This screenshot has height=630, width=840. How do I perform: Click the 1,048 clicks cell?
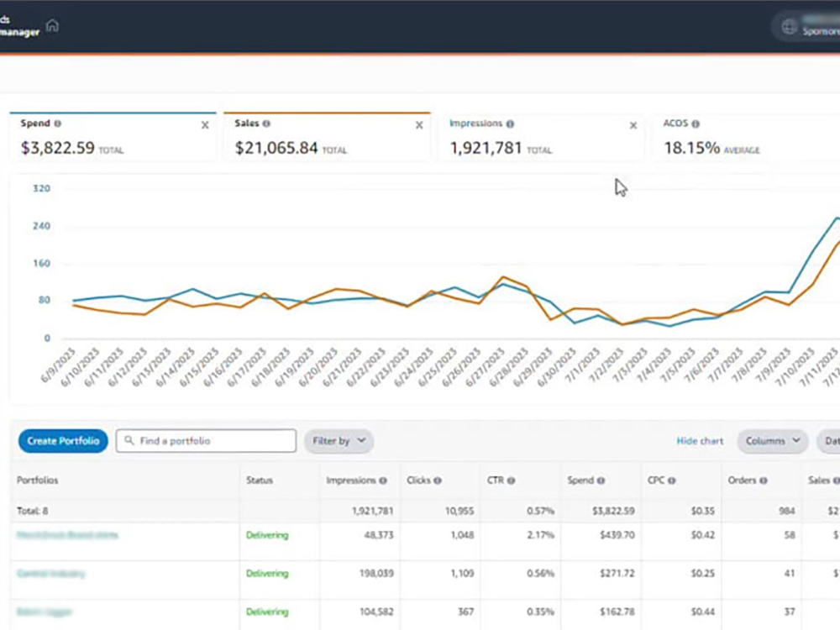point(462,534)
